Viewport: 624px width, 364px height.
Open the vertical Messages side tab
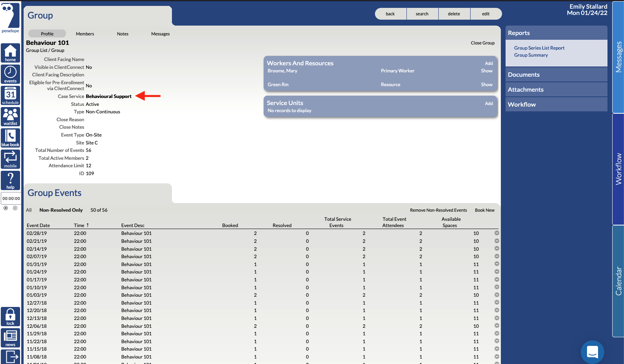point(618,57)
